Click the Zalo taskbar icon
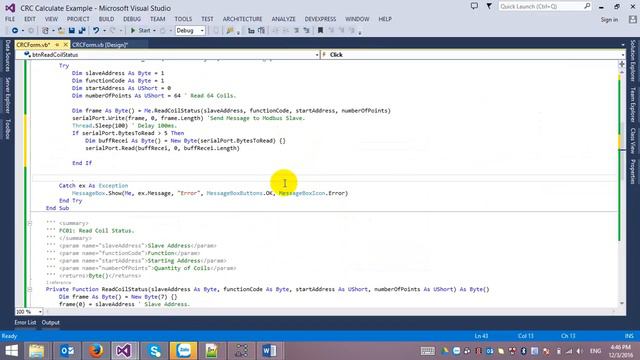The width and height of the screenshot is (640, 360). pyautogui.click(x=183, y=351)
